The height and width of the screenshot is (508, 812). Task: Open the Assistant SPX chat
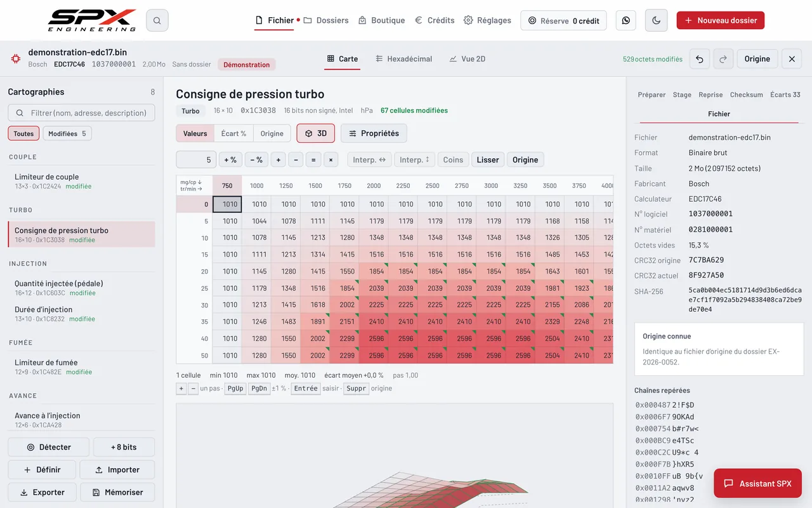pyautogui.click(x=758, y=483)
